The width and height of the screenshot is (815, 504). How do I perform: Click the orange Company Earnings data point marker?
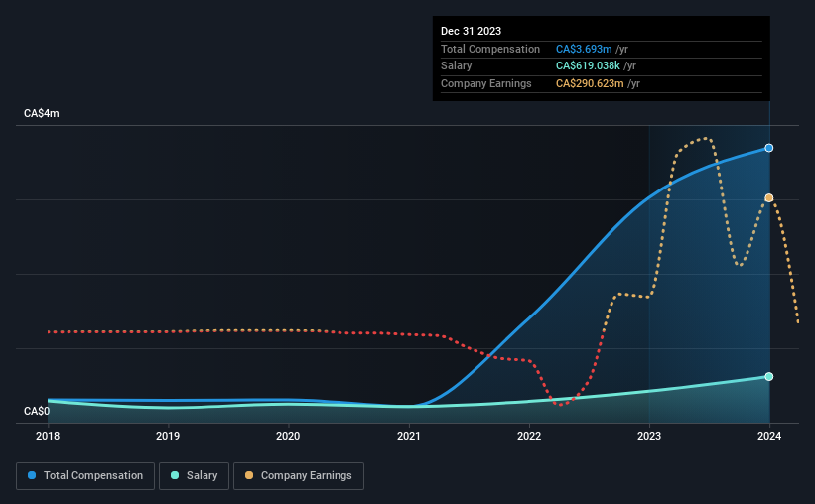pos(768,198)
